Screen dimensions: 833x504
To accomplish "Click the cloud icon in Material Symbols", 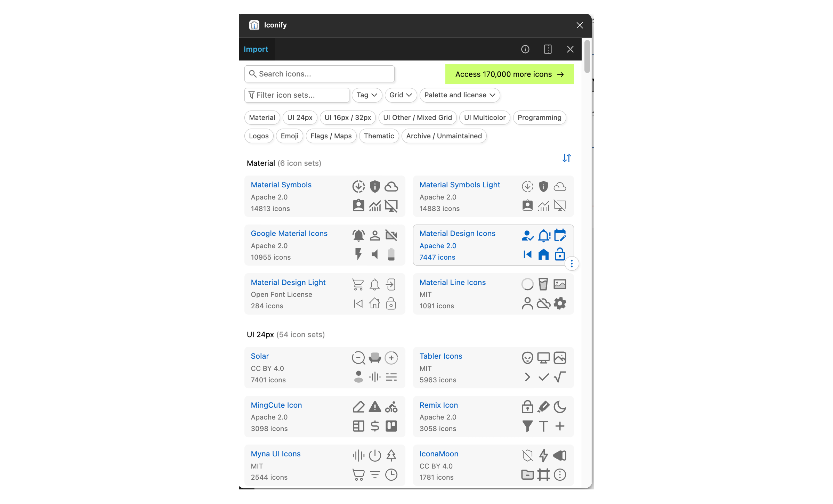I will point(391,187).
